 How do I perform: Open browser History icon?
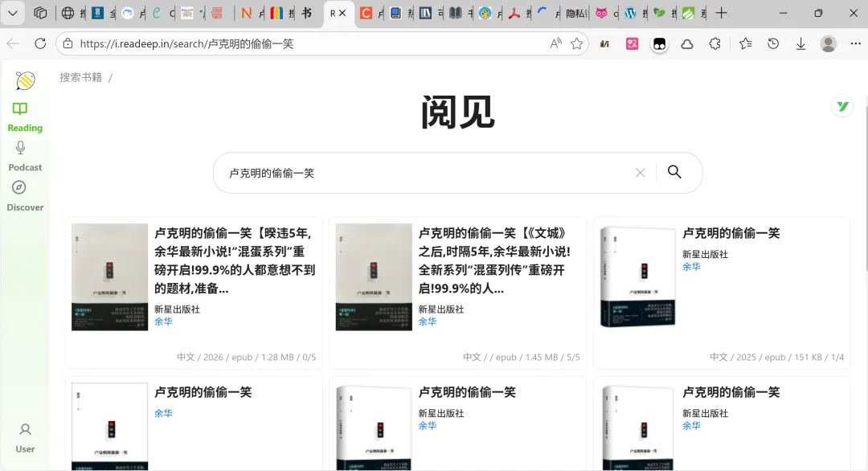pos(773,43)
